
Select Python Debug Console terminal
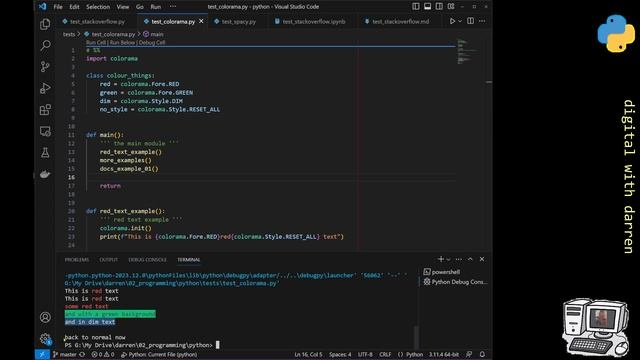pos(455,282)
